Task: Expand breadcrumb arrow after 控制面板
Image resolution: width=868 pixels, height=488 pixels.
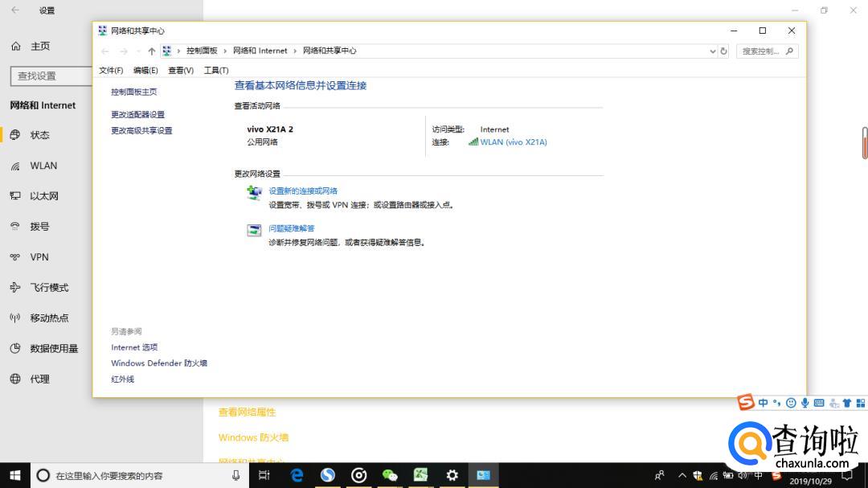Action: point(225,51)
